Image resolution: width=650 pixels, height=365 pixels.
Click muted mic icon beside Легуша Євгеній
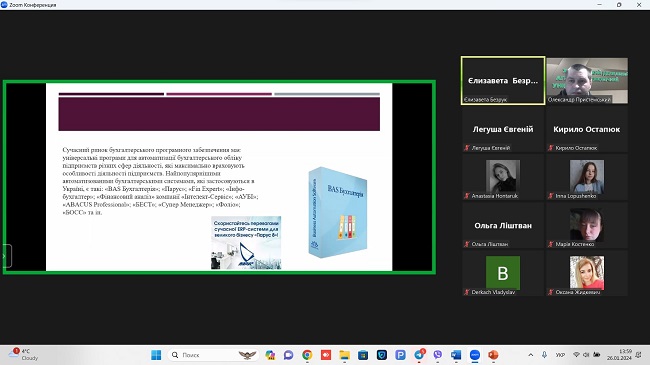tap(467, 148)
